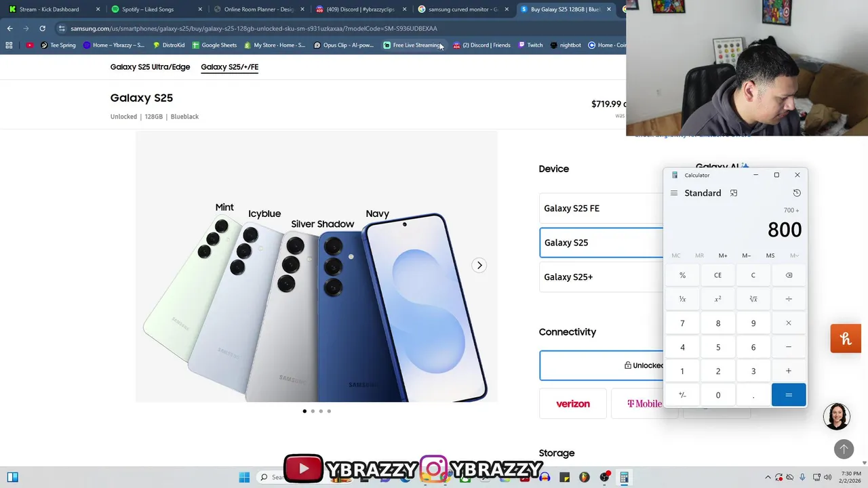Click the equals button in Calculator
Screen dimensions: 868x488
(x=789, y=395)
